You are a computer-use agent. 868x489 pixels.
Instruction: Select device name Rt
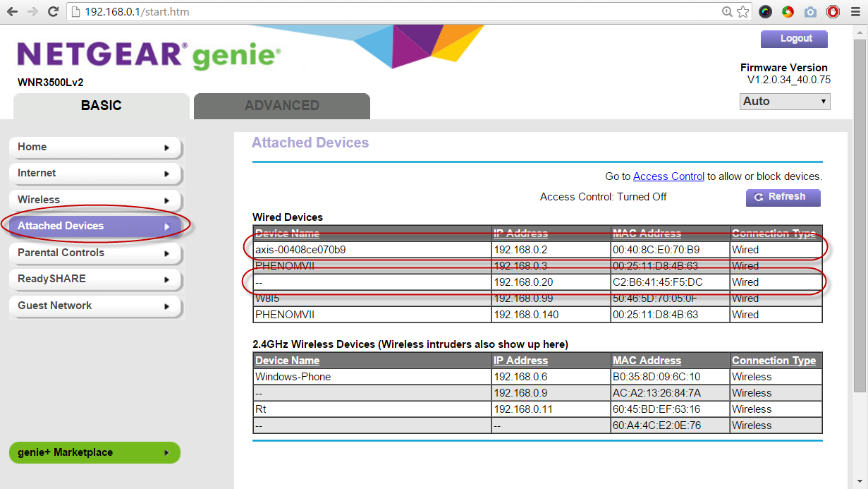(x=261, y=409)
